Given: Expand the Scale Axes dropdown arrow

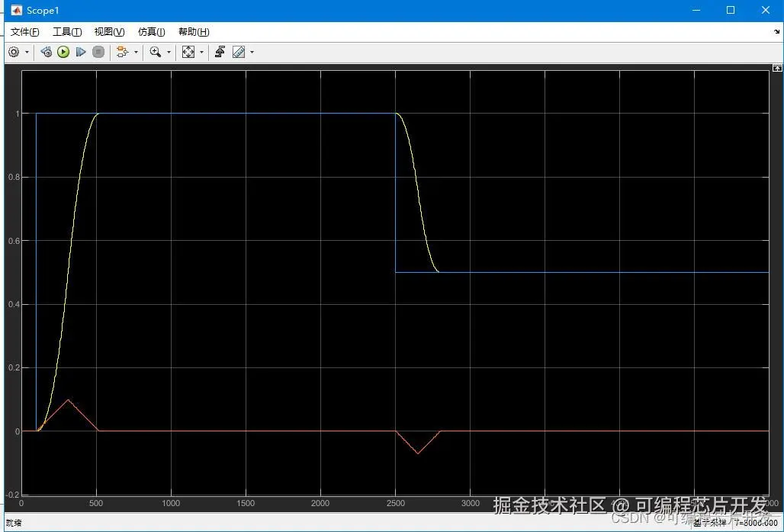Looking at the screenshot, I should [202, 52].
